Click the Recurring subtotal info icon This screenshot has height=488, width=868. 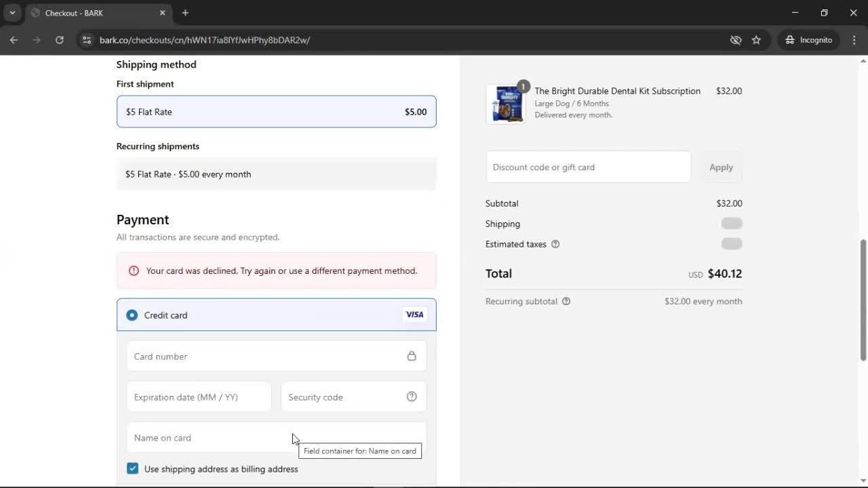click(566, 301)
